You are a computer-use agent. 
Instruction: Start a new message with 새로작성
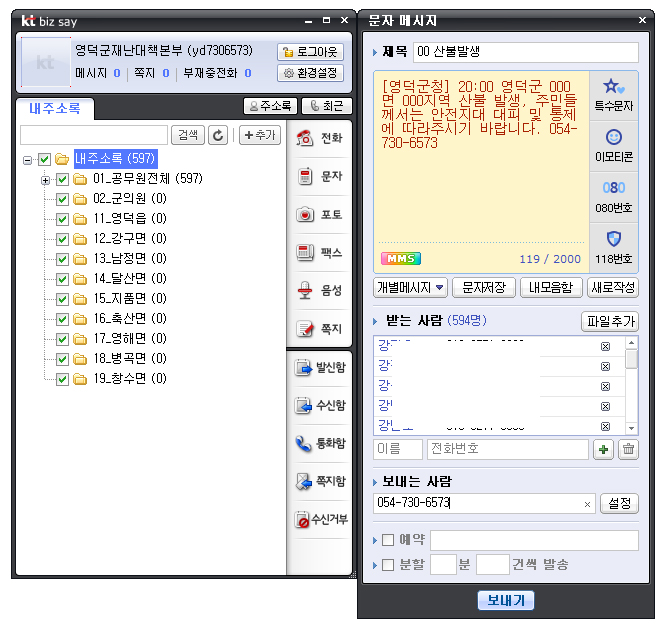tap(613, 288)
